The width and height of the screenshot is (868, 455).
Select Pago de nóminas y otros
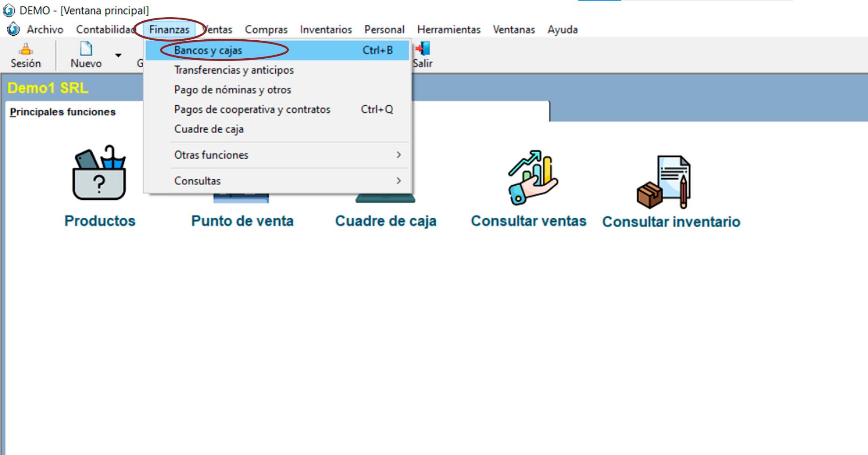[232, 90]
